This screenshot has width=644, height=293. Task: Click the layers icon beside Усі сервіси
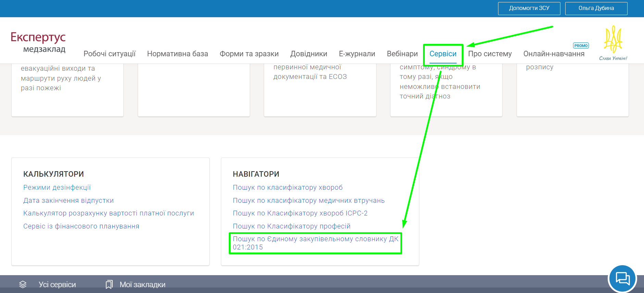tap(23, 284)
